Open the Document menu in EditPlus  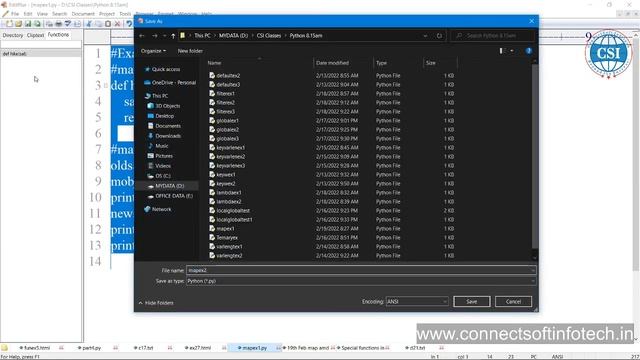tap(83, 14)
